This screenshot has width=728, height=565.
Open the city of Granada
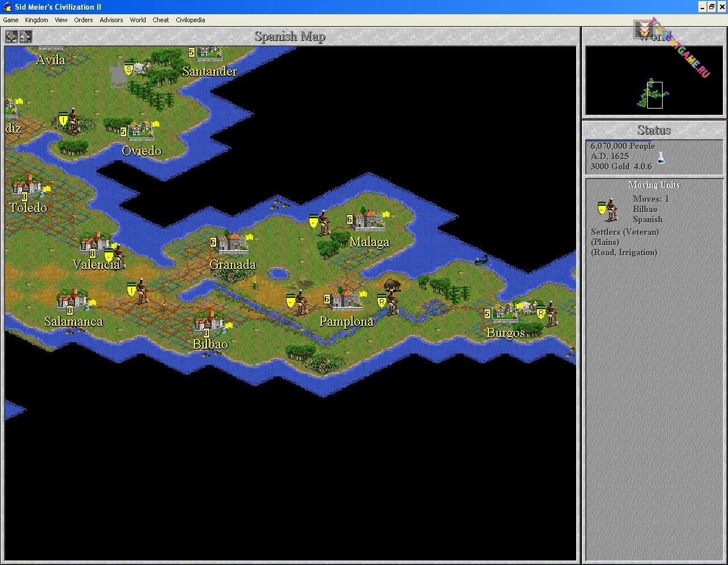233,243
